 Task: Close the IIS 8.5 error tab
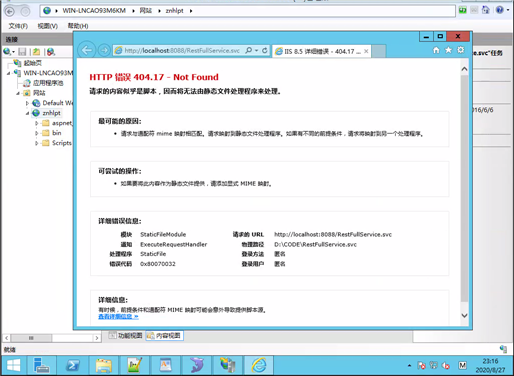[x=366, y=51]
